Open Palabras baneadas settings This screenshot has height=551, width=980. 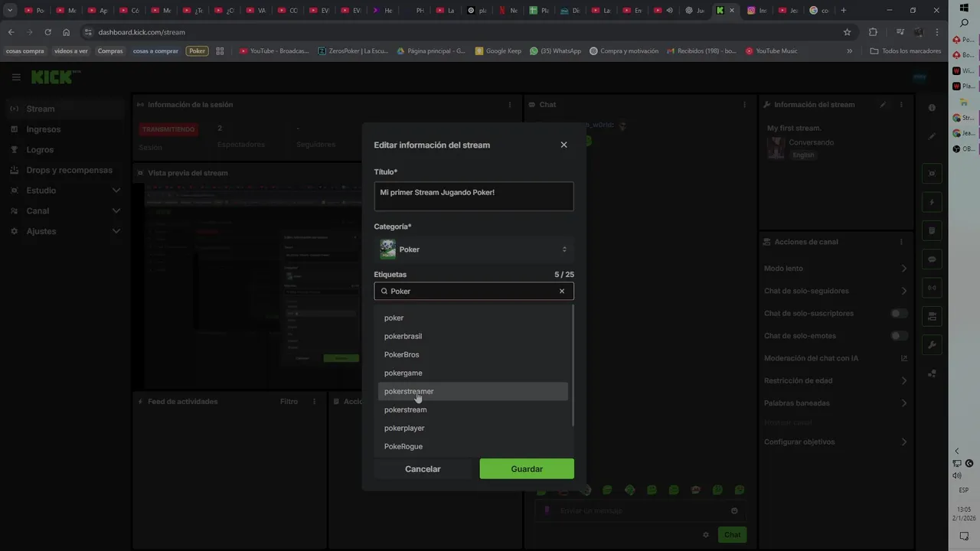point(835,403)
